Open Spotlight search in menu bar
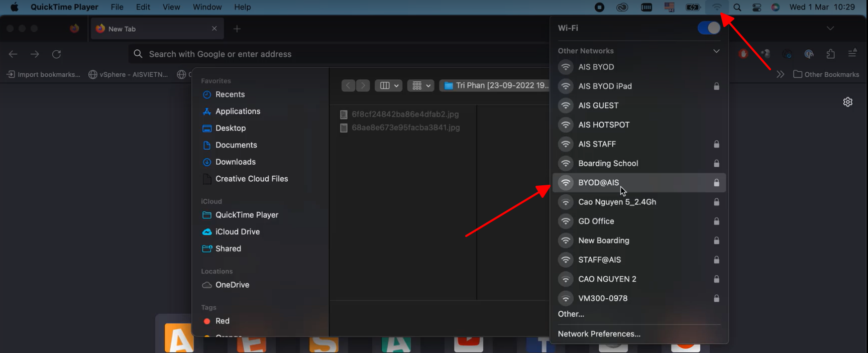The width and height of the screenshot is (868, 353). [x=737, y=7]
